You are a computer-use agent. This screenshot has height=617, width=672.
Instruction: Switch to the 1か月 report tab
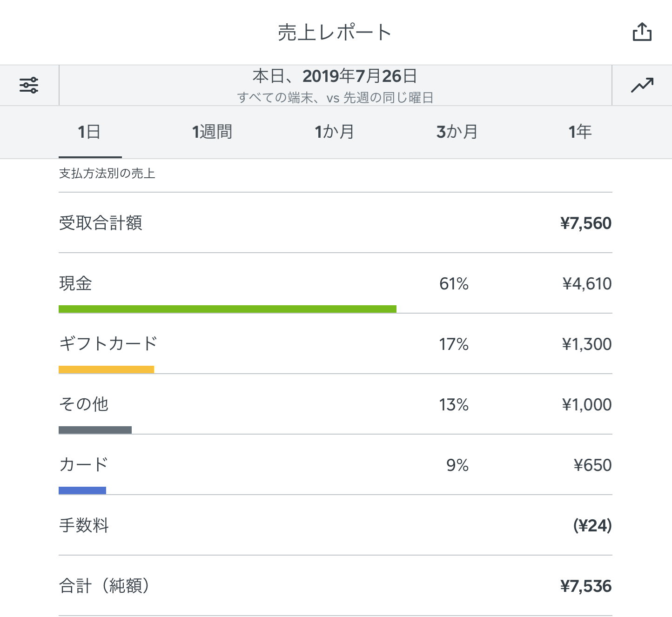coord(334,132)
